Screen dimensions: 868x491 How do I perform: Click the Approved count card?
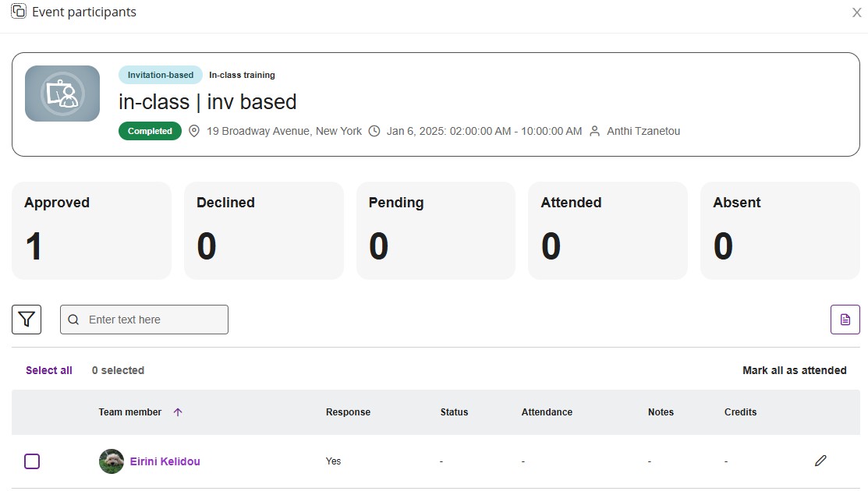click(x=92, y=231)
